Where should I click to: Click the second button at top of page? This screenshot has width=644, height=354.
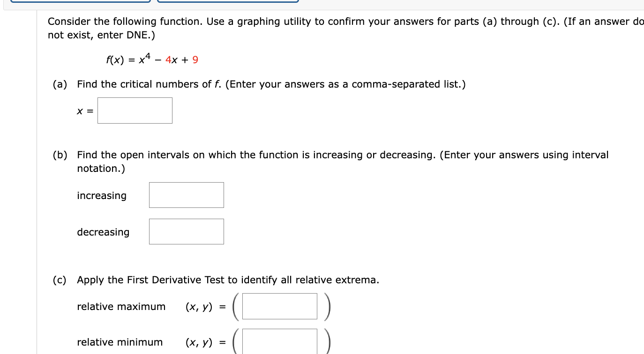tap(228, 1)
